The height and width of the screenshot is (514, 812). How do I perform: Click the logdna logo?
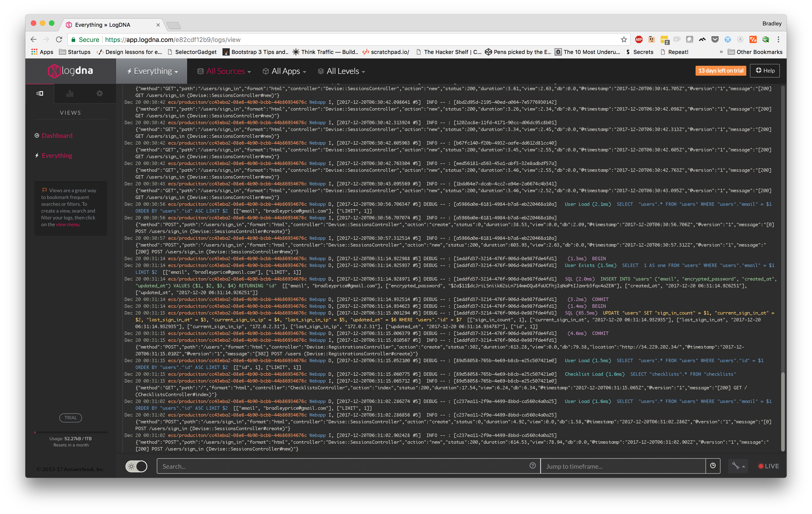pos(70,71)
